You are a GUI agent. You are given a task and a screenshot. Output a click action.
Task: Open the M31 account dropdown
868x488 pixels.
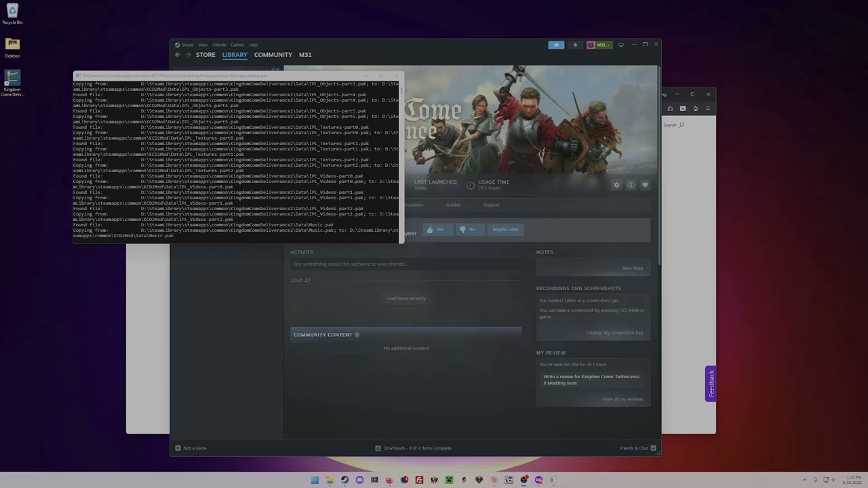point(599,45)
